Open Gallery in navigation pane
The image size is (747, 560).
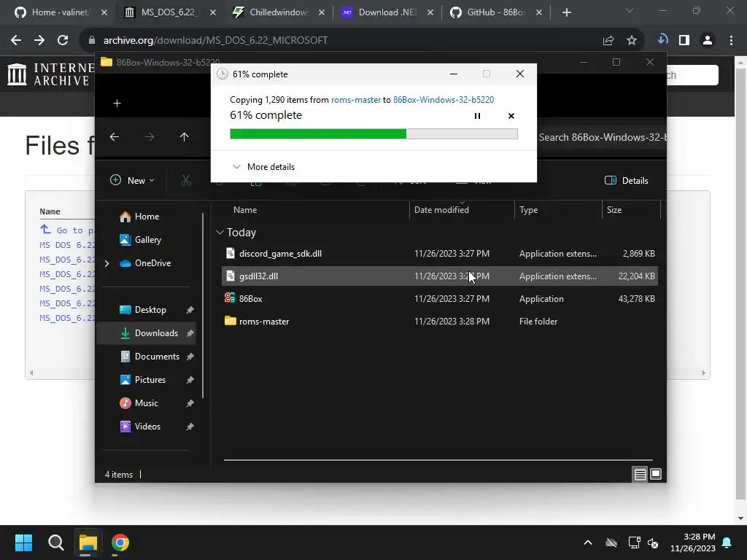[x=150, y=240]
